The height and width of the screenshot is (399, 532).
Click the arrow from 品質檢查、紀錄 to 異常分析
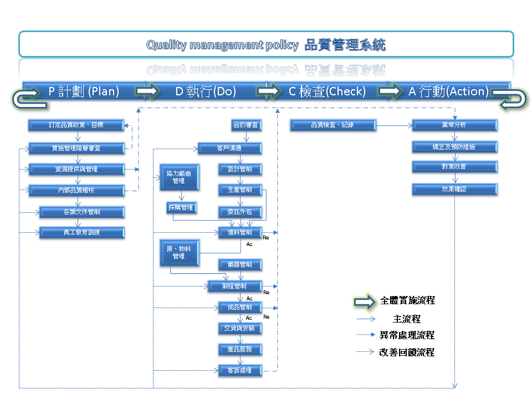(394, 126)
